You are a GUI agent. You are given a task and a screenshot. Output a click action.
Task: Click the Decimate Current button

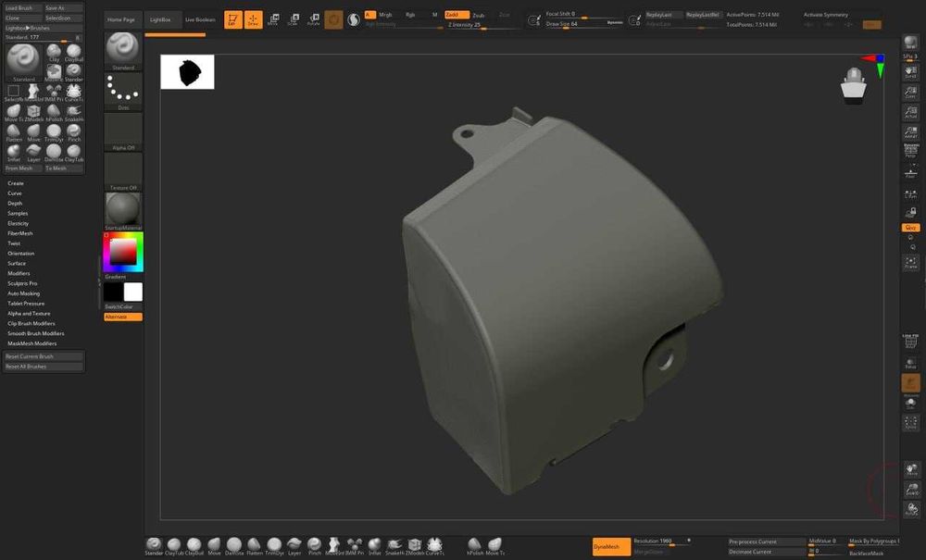(766, 552)
